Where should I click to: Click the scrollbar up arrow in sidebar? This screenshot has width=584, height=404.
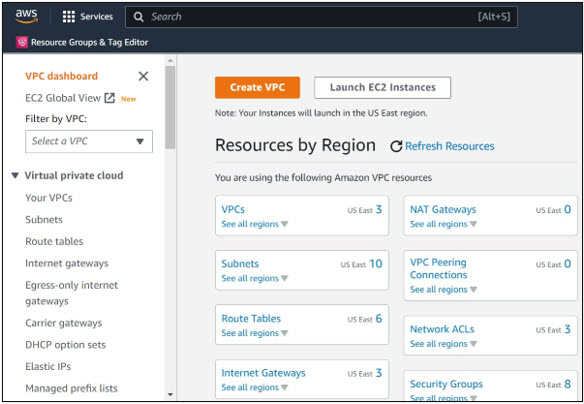coord(170,60)
